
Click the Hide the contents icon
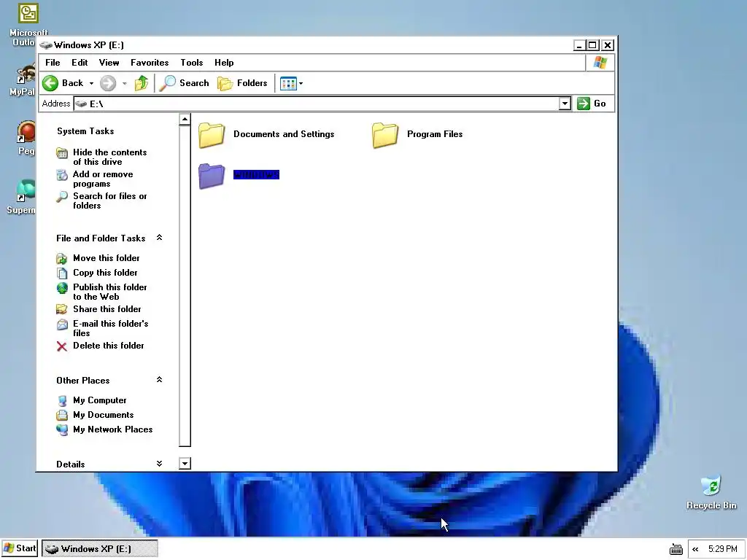[x=62, y=153]
